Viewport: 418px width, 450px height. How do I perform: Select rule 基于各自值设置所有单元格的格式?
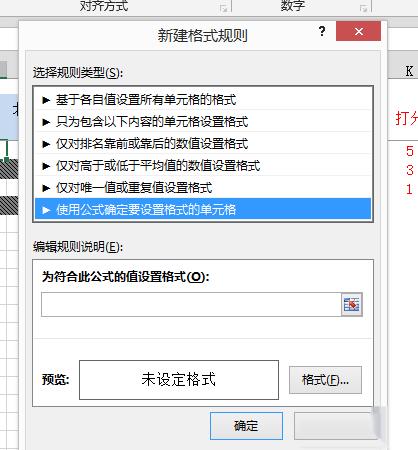(x=203, y=100)
